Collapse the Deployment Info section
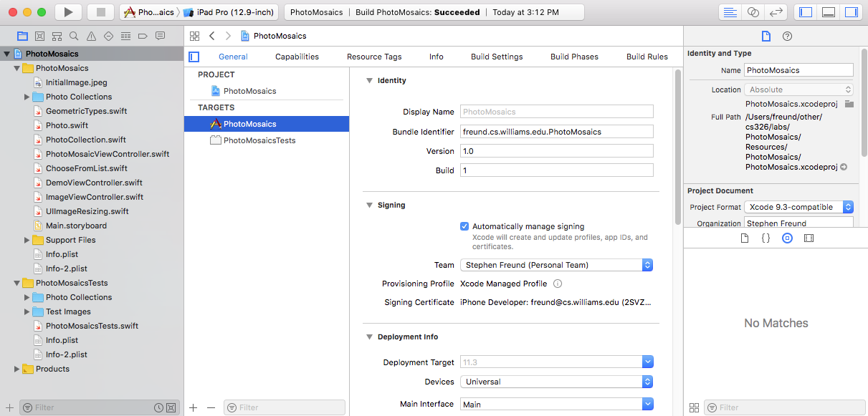868x416 pixels. coord(370,337)
